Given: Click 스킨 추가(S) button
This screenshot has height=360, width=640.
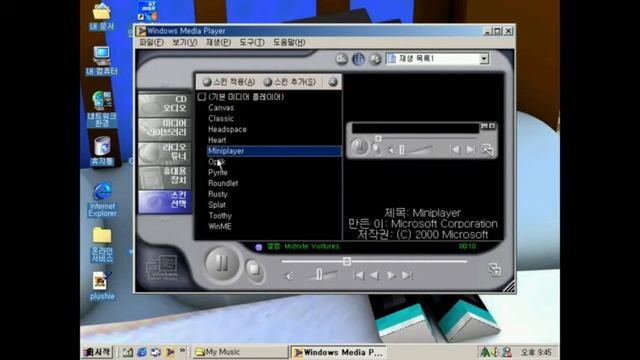Looking at the screenshot, I should click(x=289, y=82).
